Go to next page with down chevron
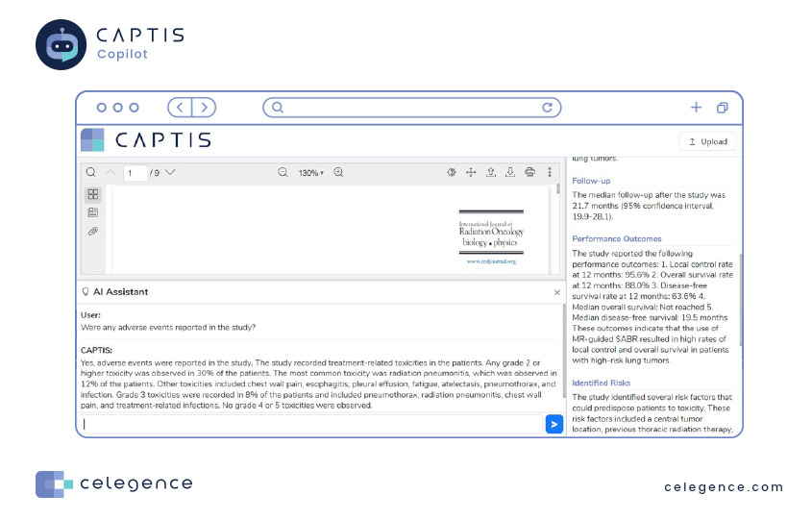 click(170, 172)
